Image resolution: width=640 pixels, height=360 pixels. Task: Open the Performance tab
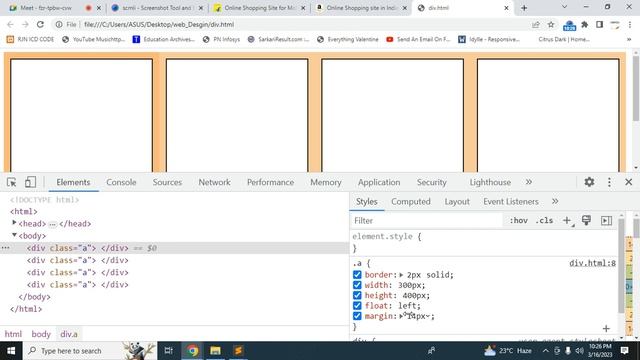click(x=270, y=182)
